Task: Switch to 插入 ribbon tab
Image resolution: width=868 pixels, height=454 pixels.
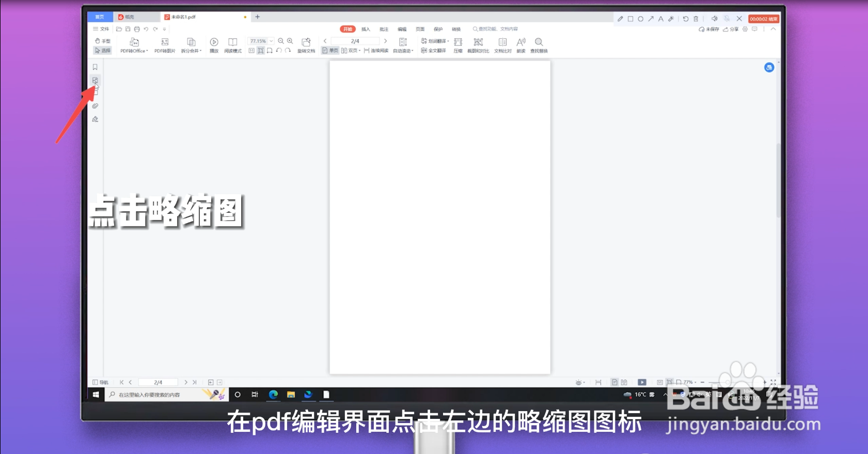Action: pyautogui.click(x=366, y=29)
